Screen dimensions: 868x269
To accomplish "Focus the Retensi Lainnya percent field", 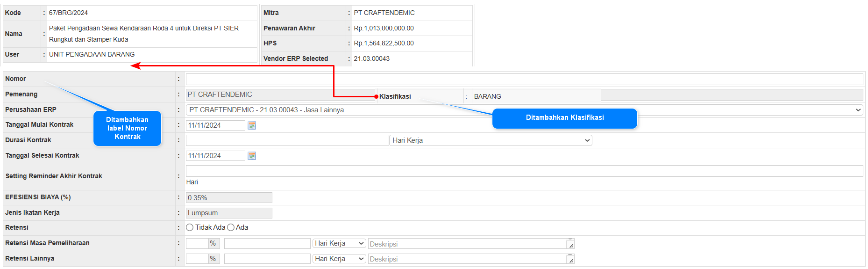I will pos(197,259).
